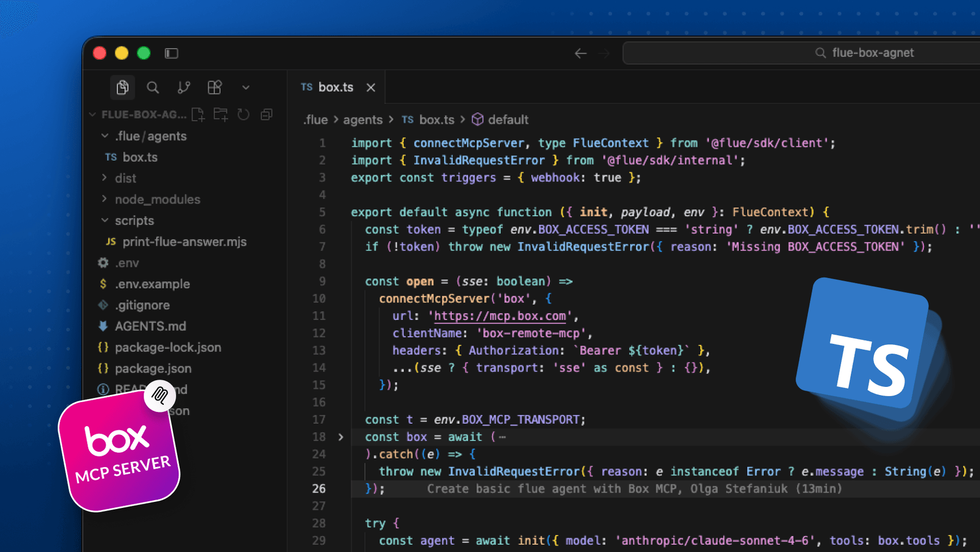Open print-flue-answer.mjs file
Screen dimensions: 980x552
pos(185,241)
